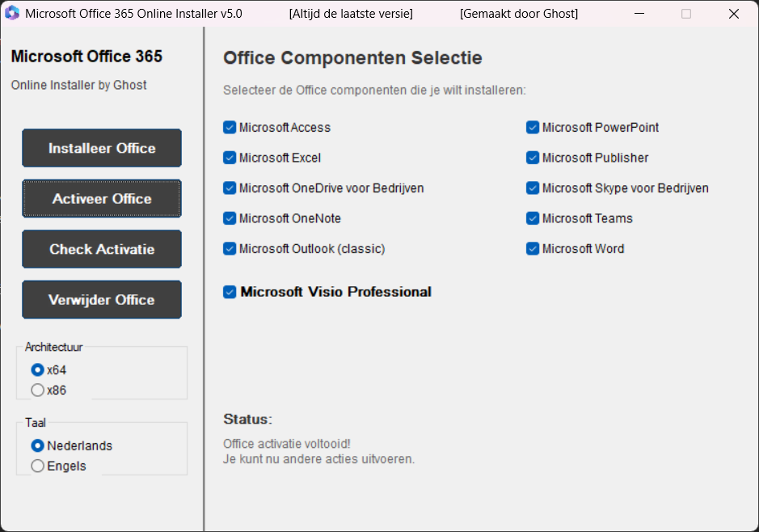Close the Office Online Installer window

pyautogui.click(x=734, y=14)
